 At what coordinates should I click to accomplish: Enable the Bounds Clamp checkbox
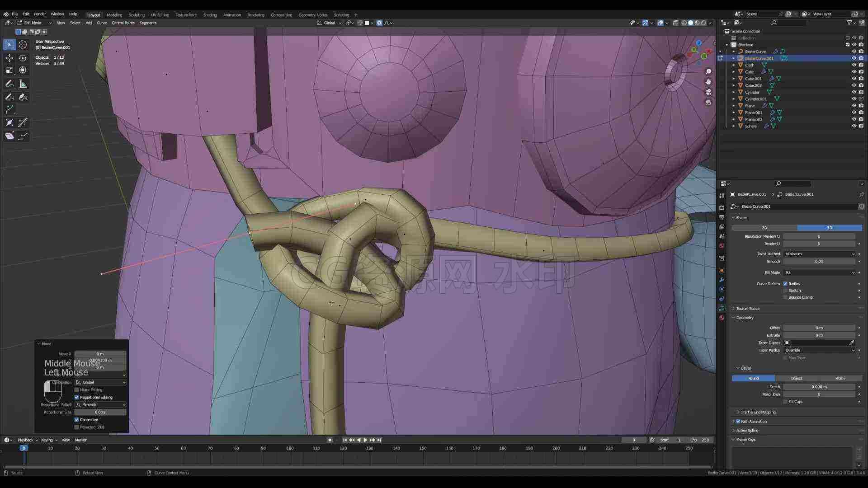coord(785,297)
